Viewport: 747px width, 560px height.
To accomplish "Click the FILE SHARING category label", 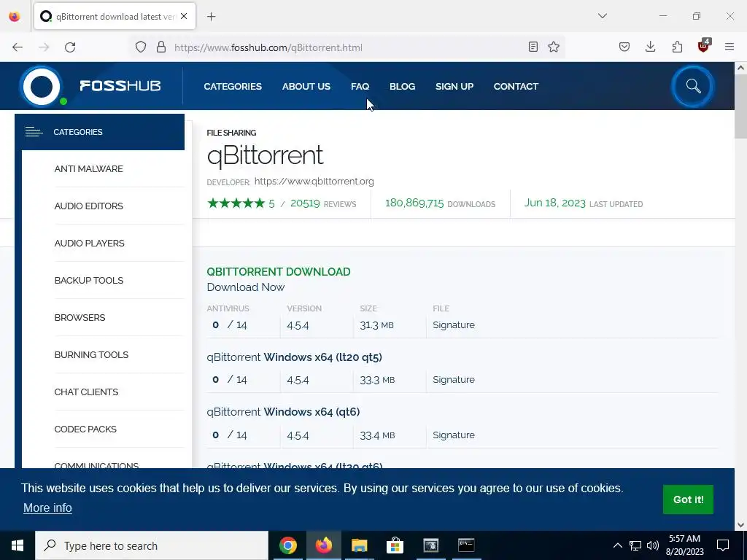I will pos(231,133).
